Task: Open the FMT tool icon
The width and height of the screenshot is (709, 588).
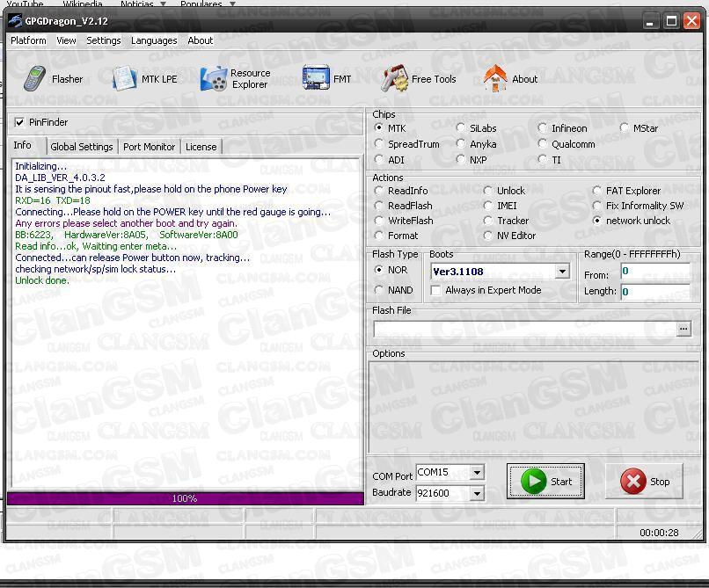Action: (316, 77)
